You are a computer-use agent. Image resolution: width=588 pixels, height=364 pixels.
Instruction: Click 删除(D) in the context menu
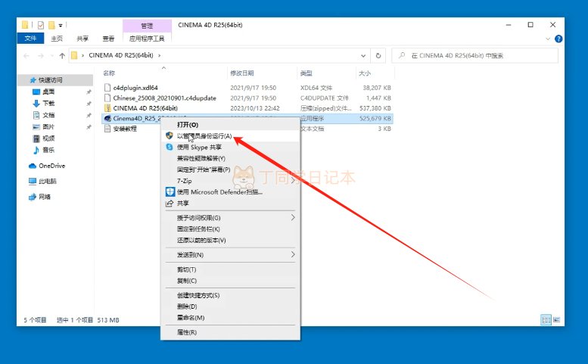(x=187, y=306)
